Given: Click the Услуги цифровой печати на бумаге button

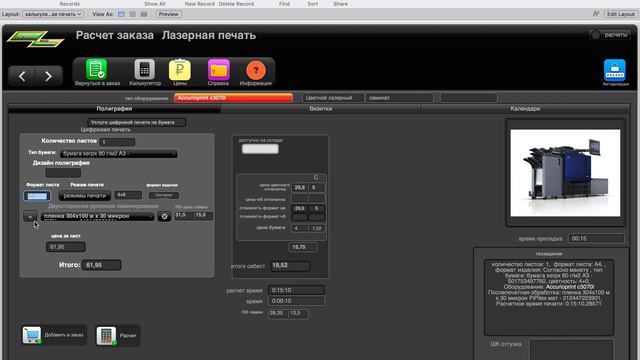Looking at the screenshot, I should (x=136, y=122).
